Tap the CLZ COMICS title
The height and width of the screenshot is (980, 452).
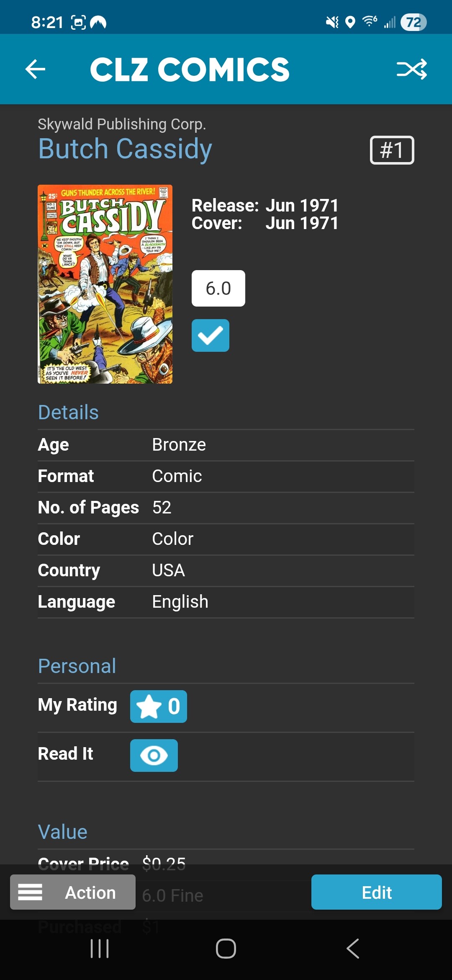click(x=190, y=70)
